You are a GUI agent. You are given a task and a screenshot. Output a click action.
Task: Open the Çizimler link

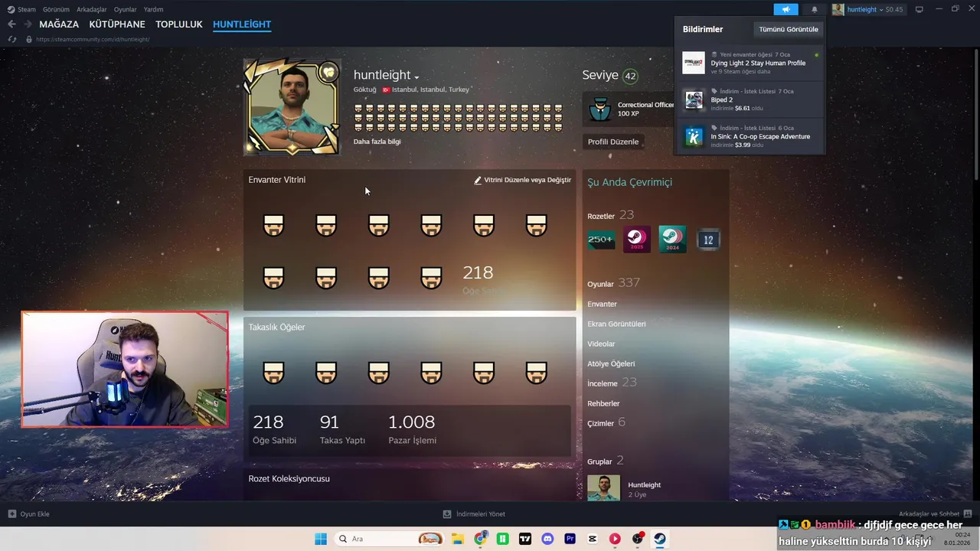[x=600, y=423]
